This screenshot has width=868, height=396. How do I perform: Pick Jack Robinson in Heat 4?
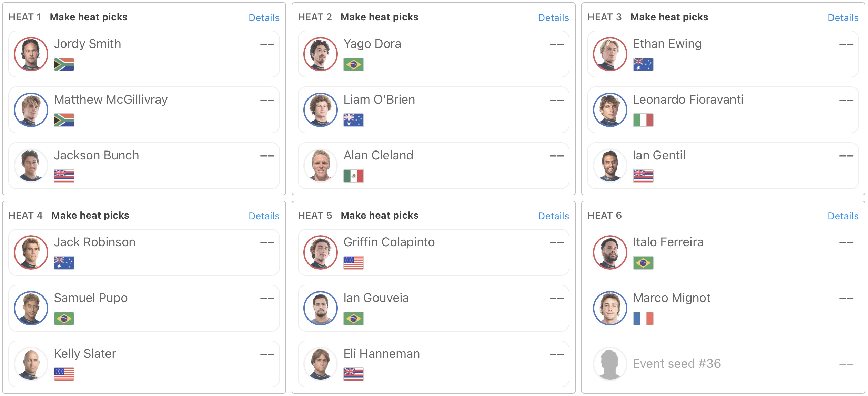tap(144, 252)
